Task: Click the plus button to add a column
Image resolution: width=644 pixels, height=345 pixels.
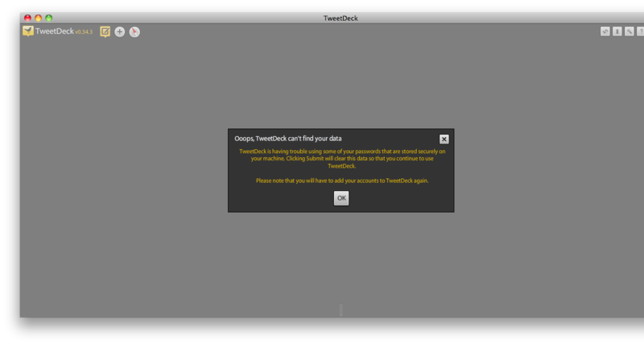Action: 119,31
